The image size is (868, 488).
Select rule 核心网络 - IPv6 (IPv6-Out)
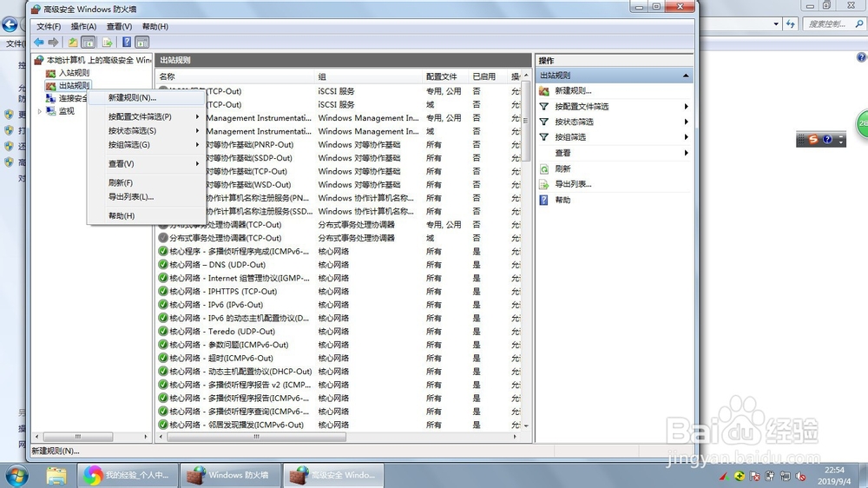(216, 305)
